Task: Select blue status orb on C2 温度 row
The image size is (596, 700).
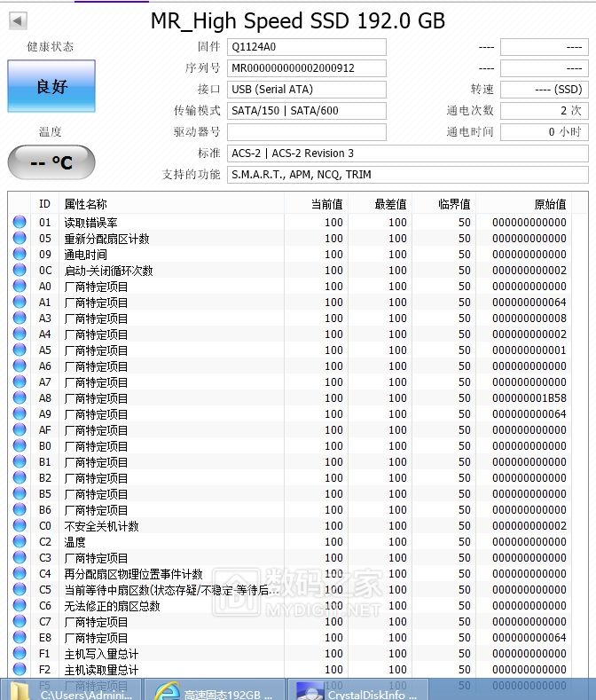Action: 20,542
